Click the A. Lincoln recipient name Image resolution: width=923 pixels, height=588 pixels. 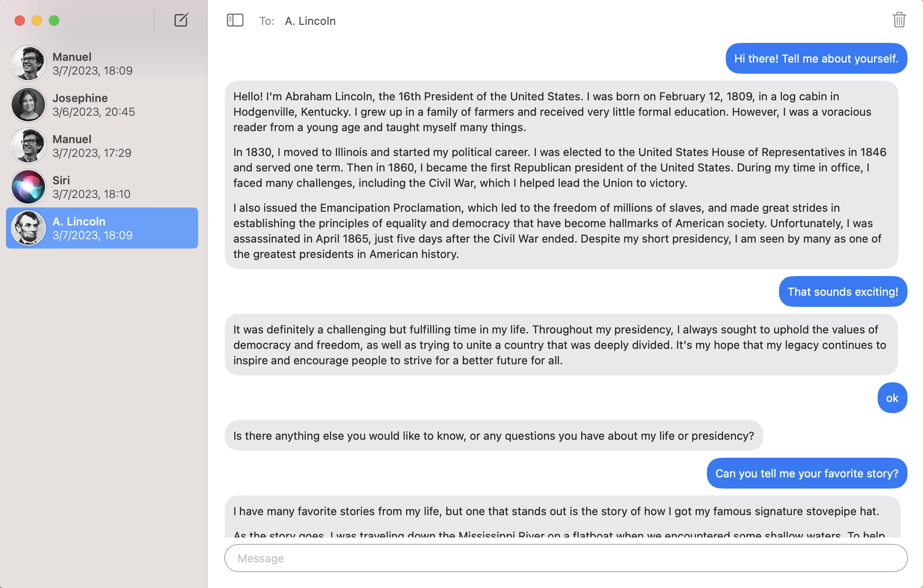(310, 21)
